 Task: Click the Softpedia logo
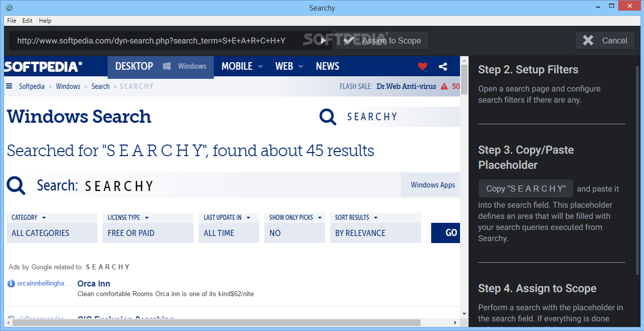[43, 66]
